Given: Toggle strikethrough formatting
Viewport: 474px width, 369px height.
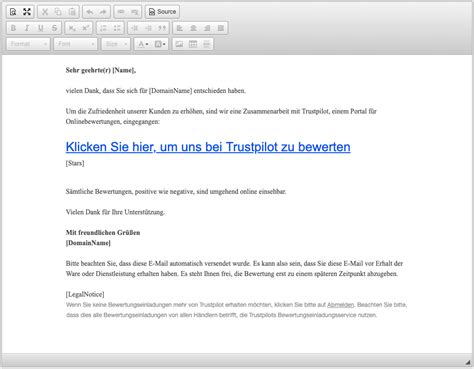Looking at the screenshot, I should click(54, 28).
